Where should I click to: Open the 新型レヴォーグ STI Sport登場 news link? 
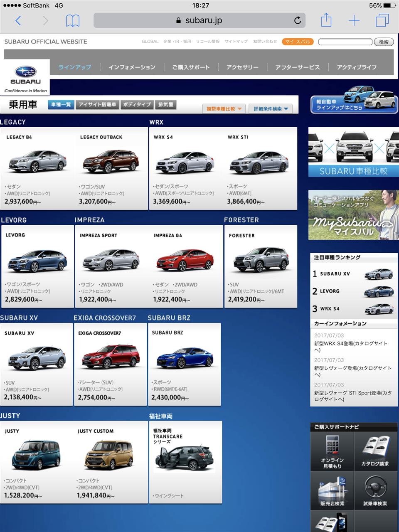click(353, 396)
